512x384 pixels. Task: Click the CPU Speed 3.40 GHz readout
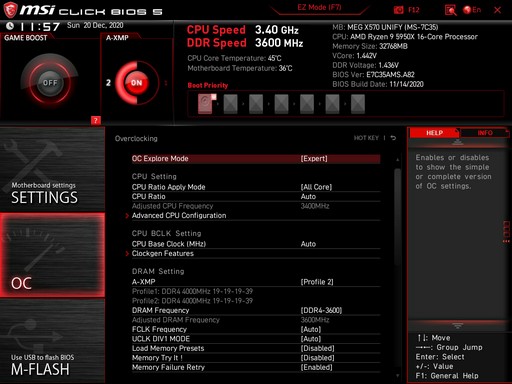pos(243,30)
